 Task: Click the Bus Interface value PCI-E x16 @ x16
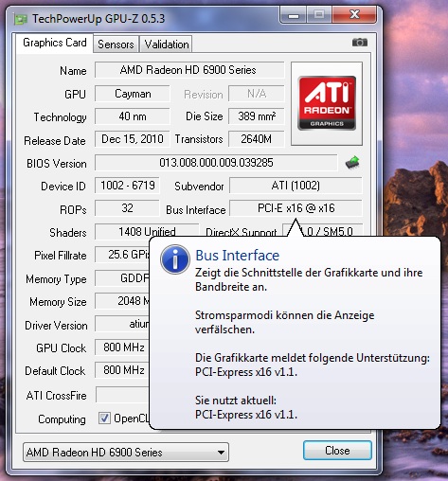(x=296, y=208)
